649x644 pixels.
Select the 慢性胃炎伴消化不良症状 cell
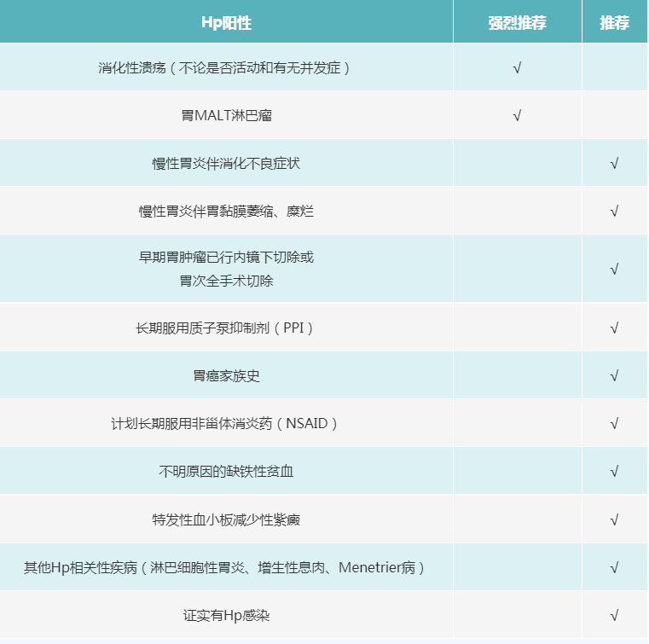tap(226, 163)
